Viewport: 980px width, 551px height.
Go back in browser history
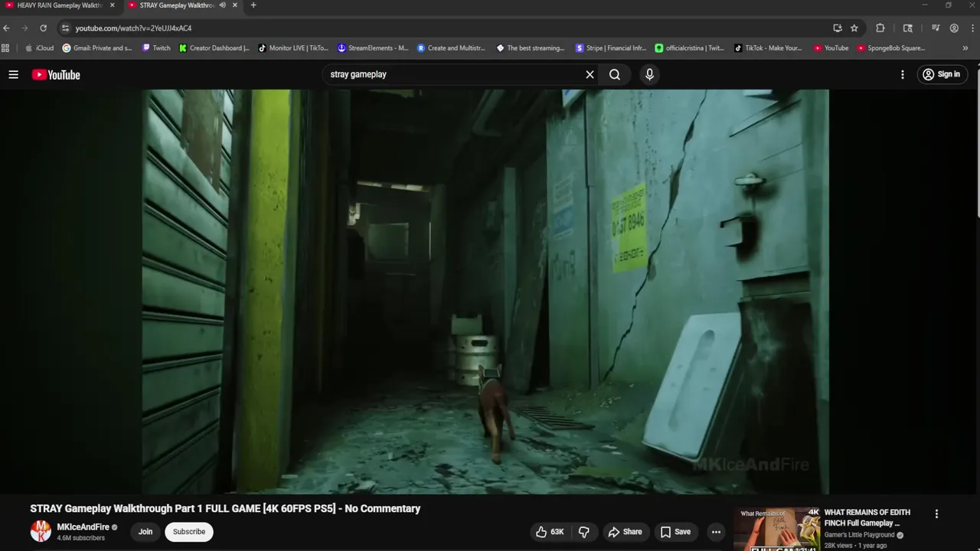point(6,28)
